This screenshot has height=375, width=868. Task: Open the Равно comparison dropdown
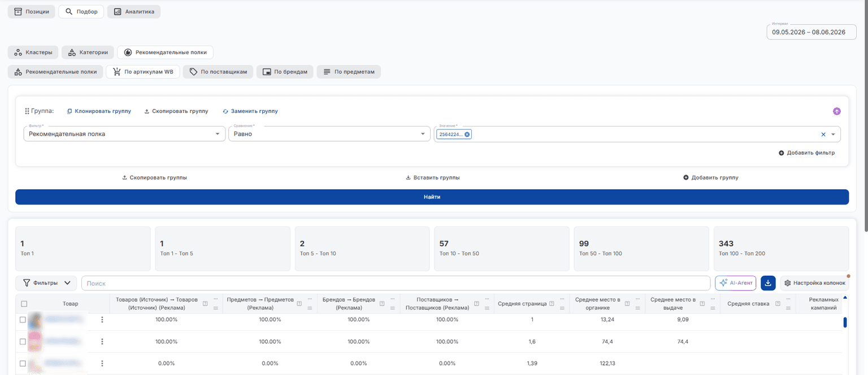click(x=329, y=134)
